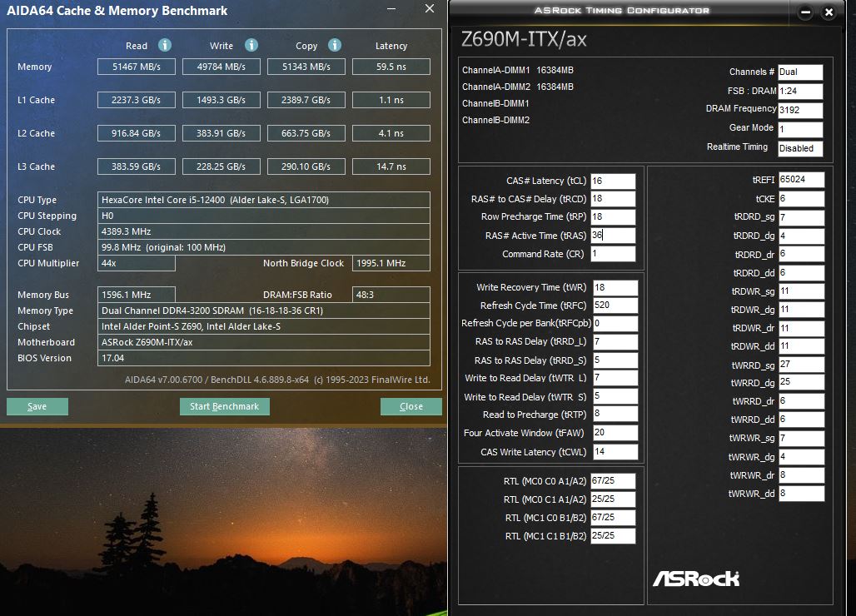Select the tWRRD_dr value field
856x616 pixels.
click(801, 401)
